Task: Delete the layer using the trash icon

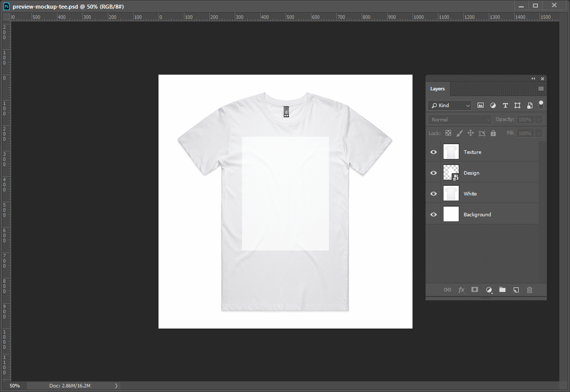Action: [x=529, y=289]
